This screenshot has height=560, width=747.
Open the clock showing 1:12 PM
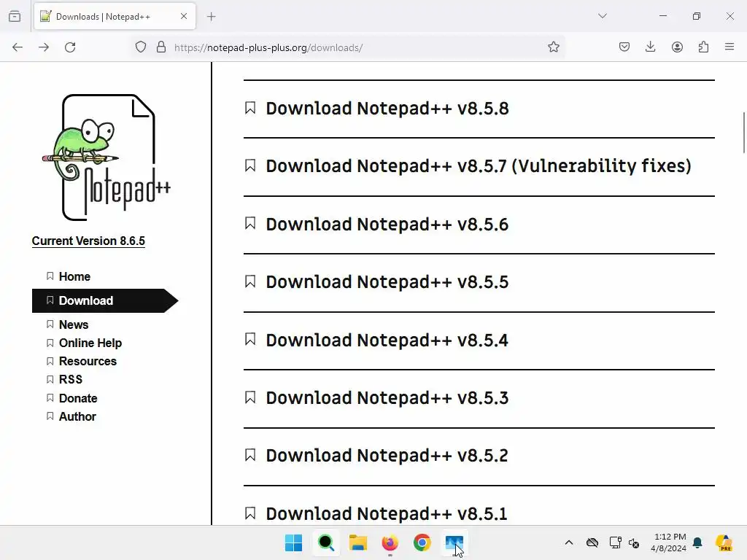[669, 542]
